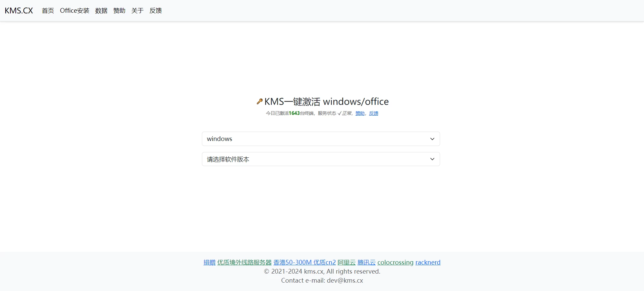Click the © 2021-2024 kms.cx copyright line
This screenshot has height=291, width=644.
point(322,272)
